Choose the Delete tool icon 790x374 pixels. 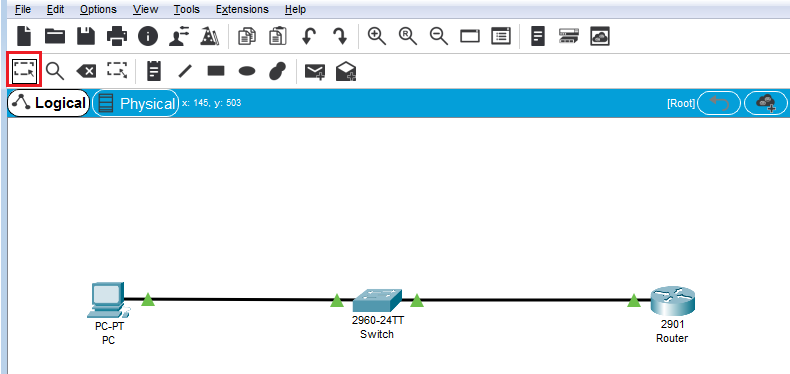point(86,72)
